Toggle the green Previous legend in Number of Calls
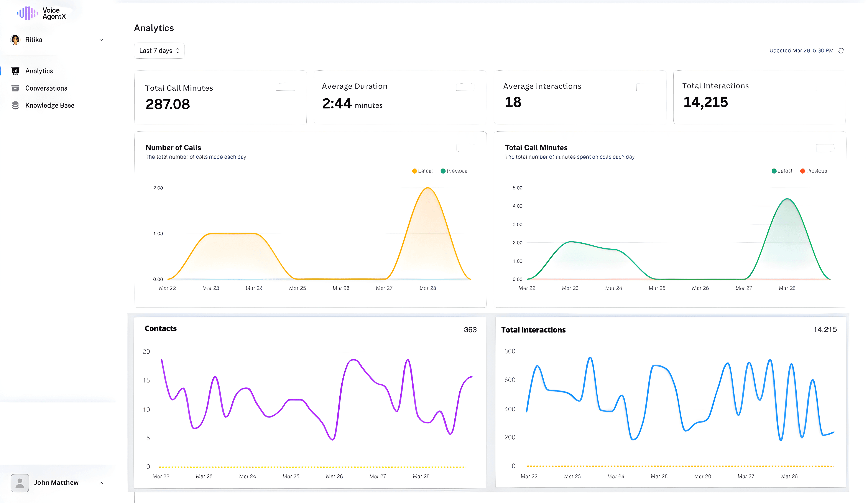The height and width of the screenshot is (503, 868). [454, 171]
